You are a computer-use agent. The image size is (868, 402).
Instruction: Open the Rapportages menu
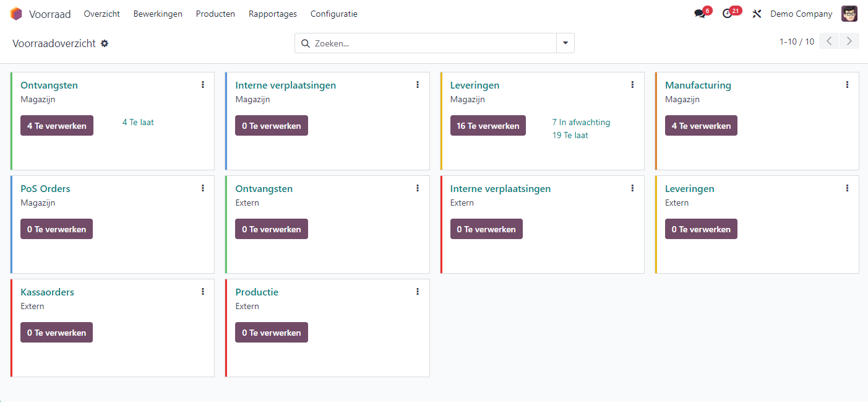pyautogui.click(x=273, y=14)
